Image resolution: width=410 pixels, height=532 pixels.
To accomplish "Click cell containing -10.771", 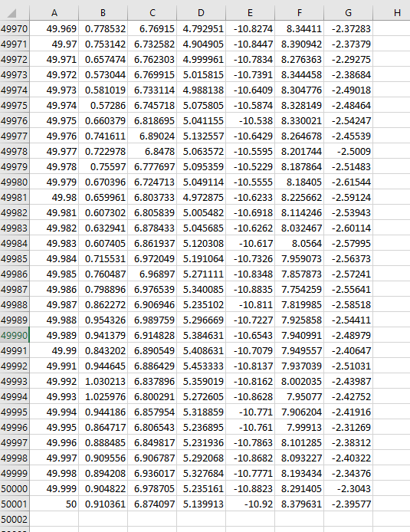I will pos(251,412).
